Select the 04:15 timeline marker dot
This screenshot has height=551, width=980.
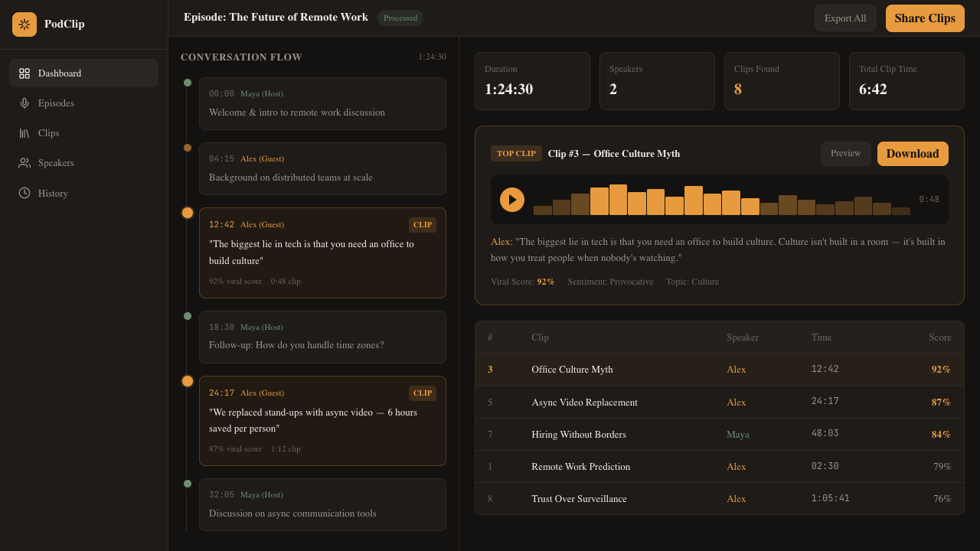point(188,148)
